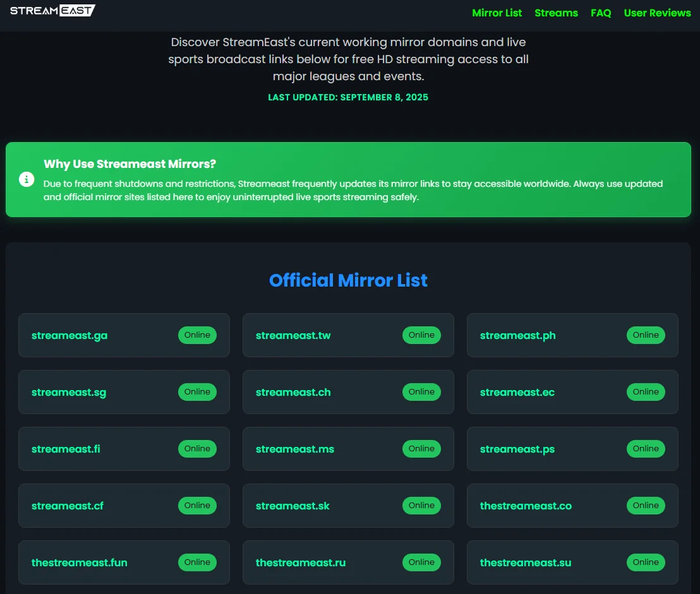
Task: Click the Official Mirror List heading
Action: [x=348, y=280]
